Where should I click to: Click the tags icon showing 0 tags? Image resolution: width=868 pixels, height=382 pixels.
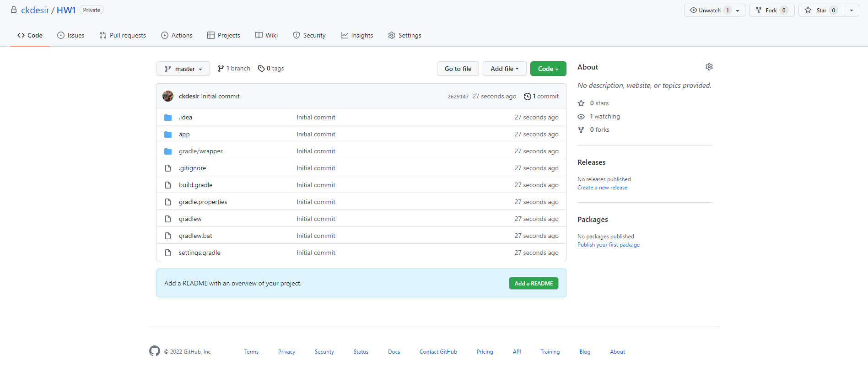tap(261, 69)
